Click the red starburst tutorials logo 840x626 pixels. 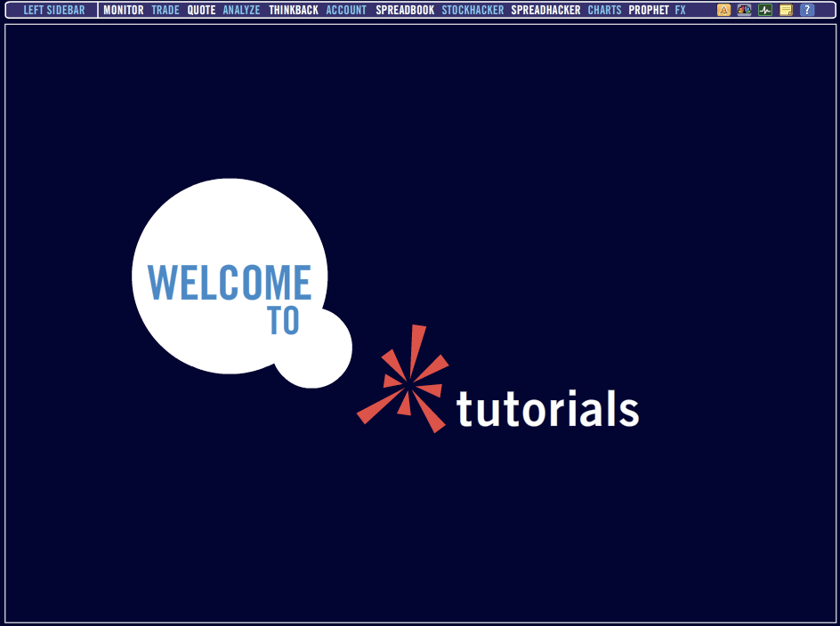click(x=403, y=379)
